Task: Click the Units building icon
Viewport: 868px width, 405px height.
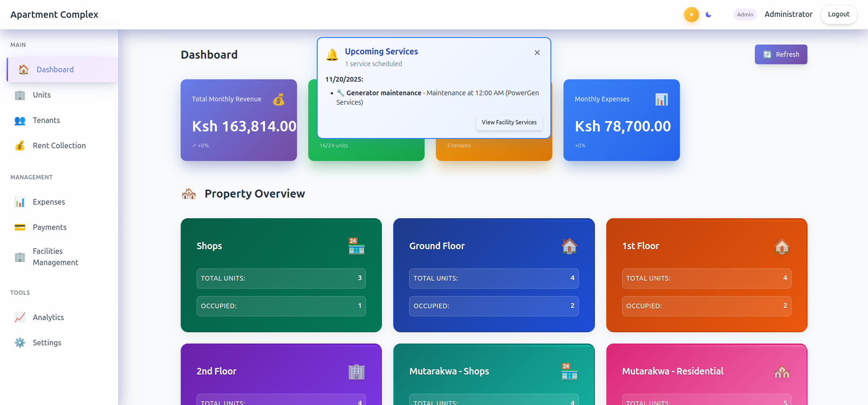Action: click(x=20, y=95)
